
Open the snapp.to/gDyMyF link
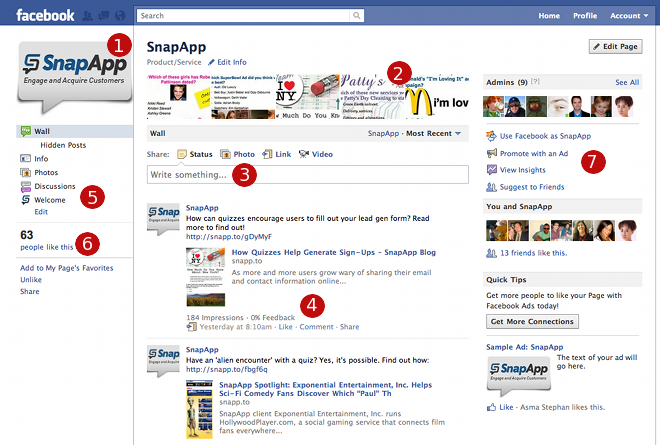point(229,237)
